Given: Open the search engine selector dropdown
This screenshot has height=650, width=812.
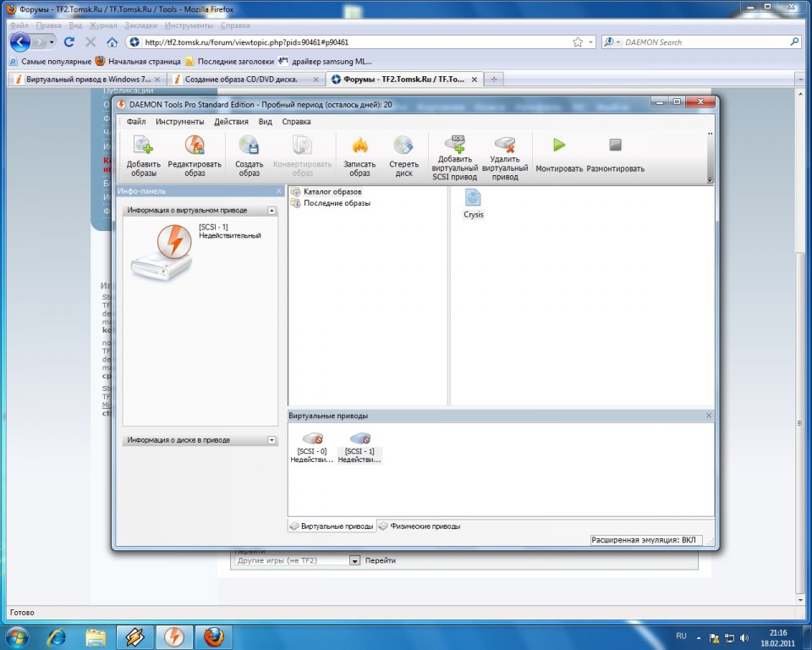Looking at the screenshot, I should (612, 42).
